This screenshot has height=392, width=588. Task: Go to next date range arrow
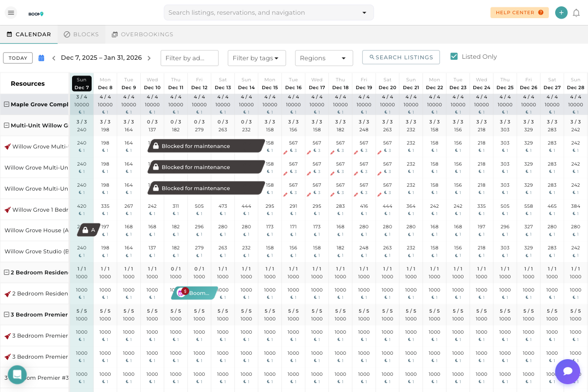(149, 58)
